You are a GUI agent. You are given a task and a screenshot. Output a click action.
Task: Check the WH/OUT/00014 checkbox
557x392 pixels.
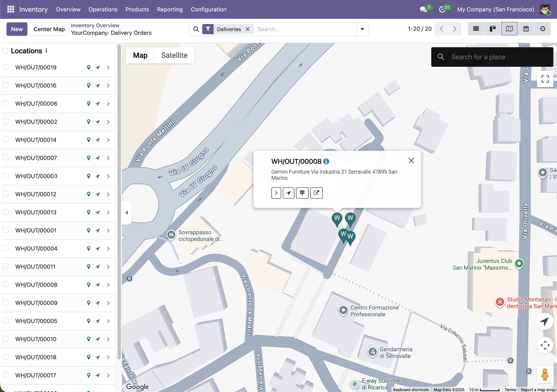(x=6, y=140)
